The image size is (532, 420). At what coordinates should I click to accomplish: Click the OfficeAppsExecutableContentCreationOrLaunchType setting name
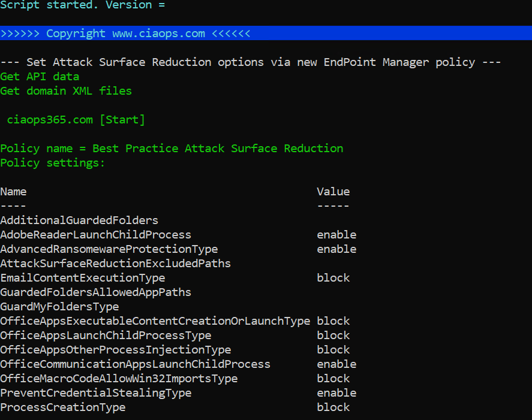[155, 321]
